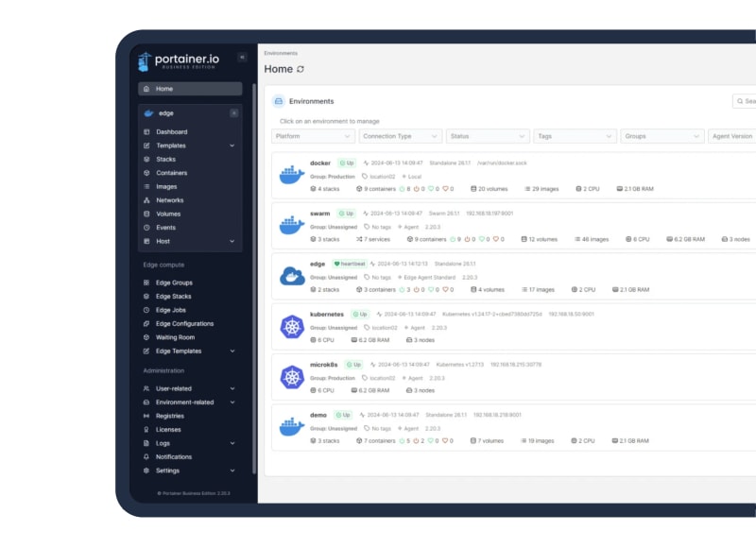Open the Platform filter dropdown
Viewport: 756px width, 548px height.
[x=313, y=136]
